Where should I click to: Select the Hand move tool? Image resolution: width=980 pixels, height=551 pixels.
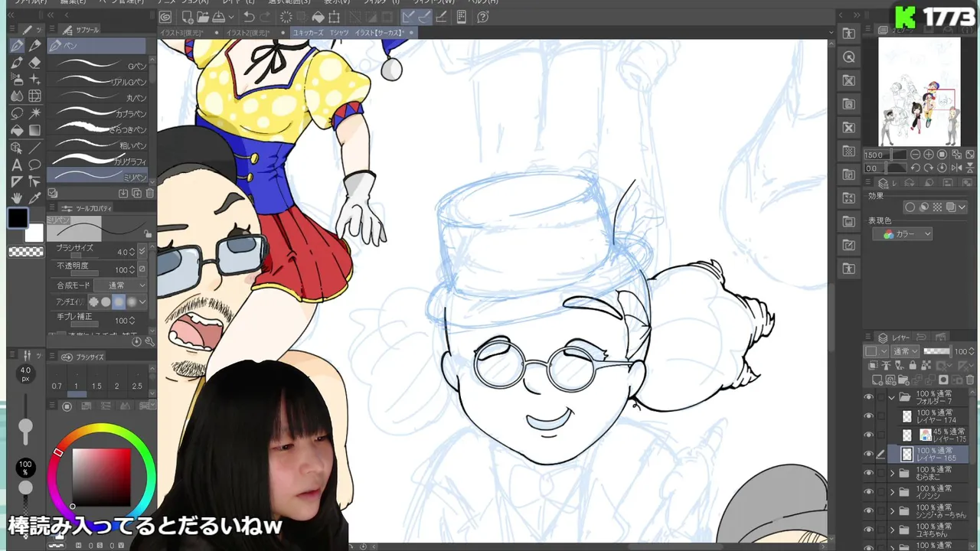tap(17, 198)
